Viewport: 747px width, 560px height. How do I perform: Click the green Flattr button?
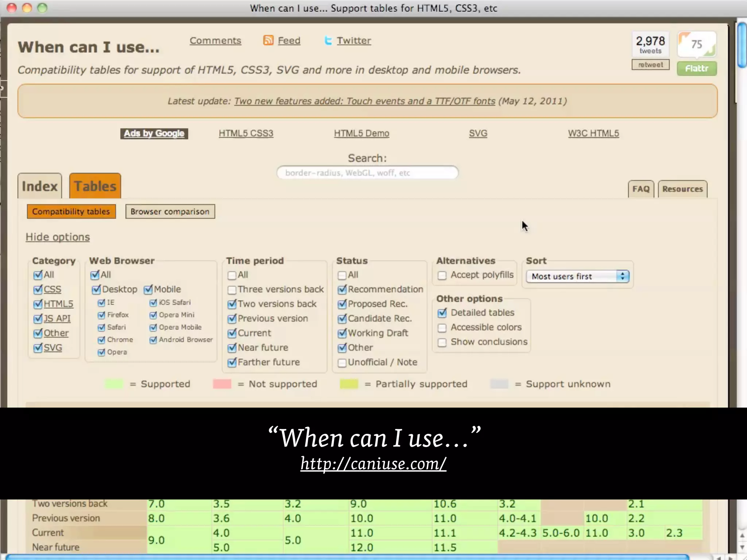coord(697,69)
